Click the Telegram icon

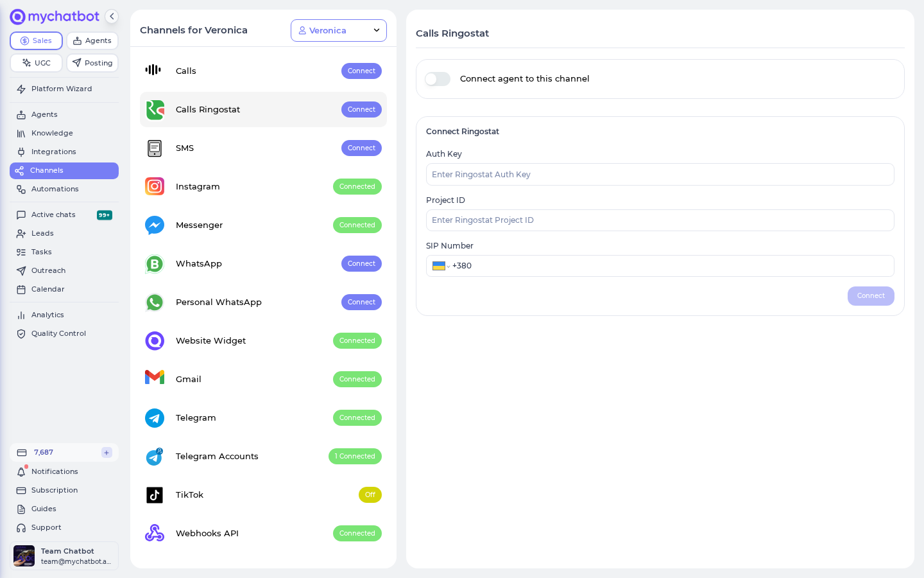[x=155, y=418]
